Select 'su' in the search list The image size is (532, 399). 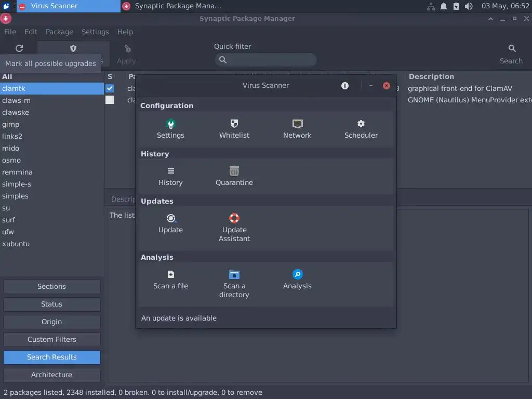tap(52, 208)
